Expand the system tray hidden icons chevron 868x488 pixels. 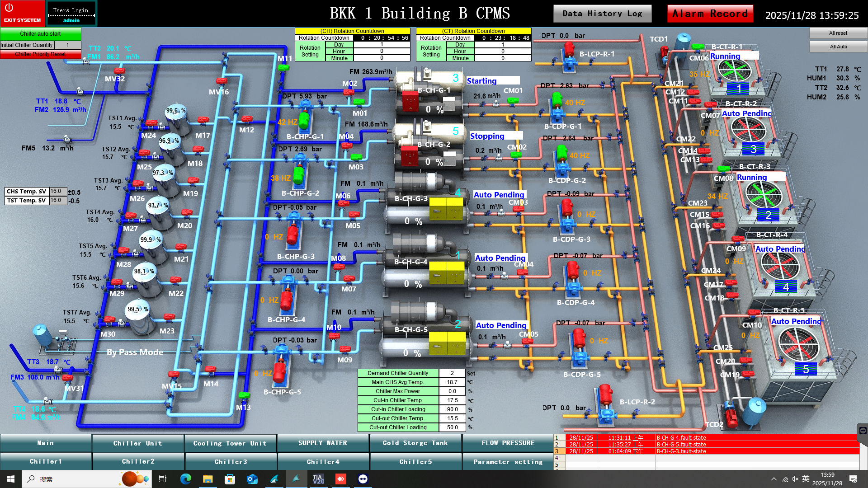pyautogui.click(x=774, y=479)
